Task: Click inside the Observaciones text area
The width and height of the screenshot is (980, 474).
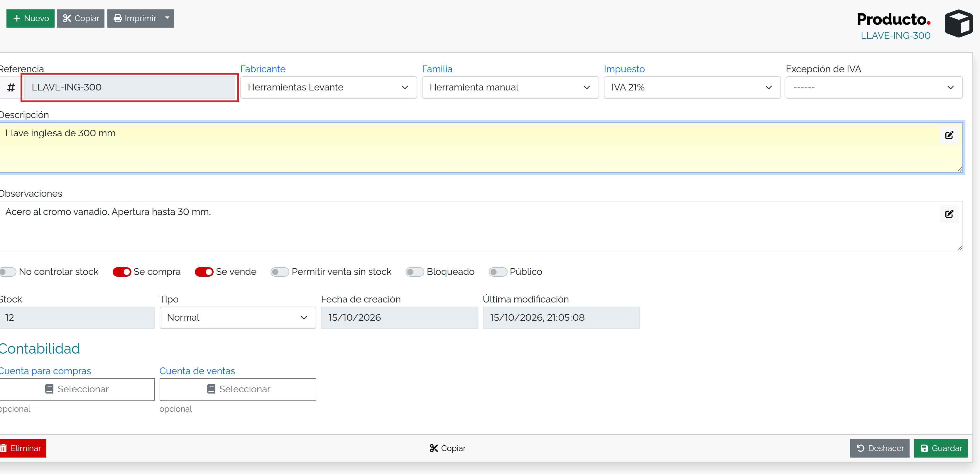Action: pyautogui.click(x=481, y=226)
